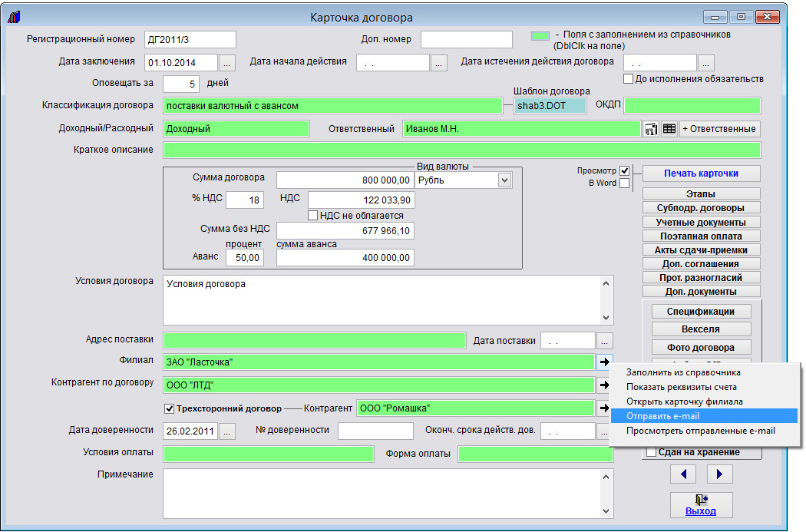
Task: Open date picker for Дата заключения
Action: point(229,63)
